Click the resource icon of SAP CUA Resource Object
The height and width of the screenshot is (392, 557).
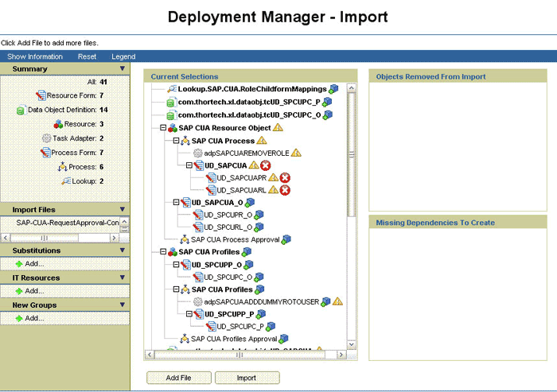(173, 128)
